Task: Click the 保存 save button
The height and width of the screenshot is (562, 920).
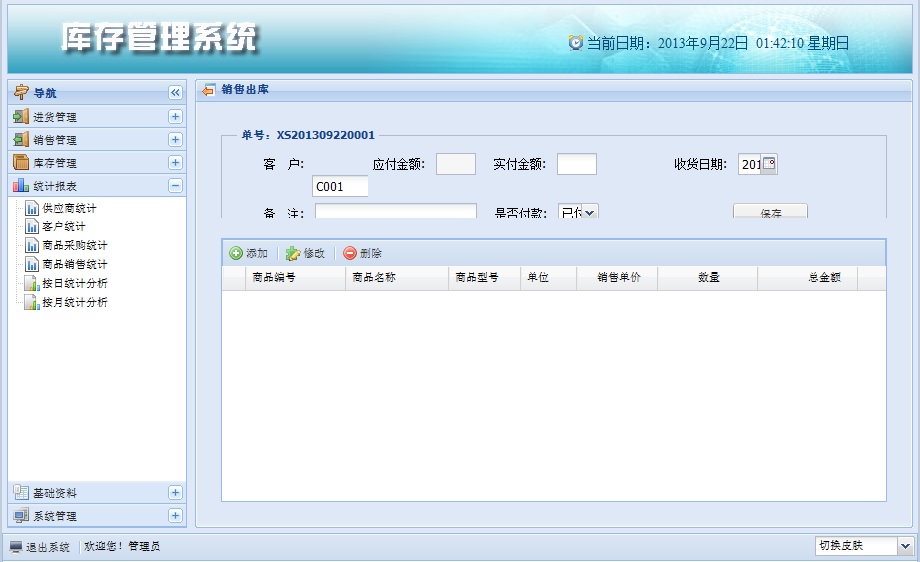Action: click(770, 212)
